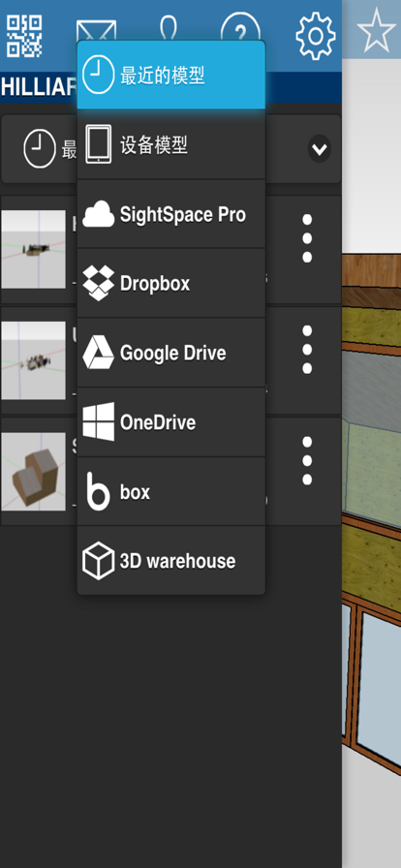The image size is (401, 868).
Task: Open the settings gear icon
Action: [x=315, y=36]
